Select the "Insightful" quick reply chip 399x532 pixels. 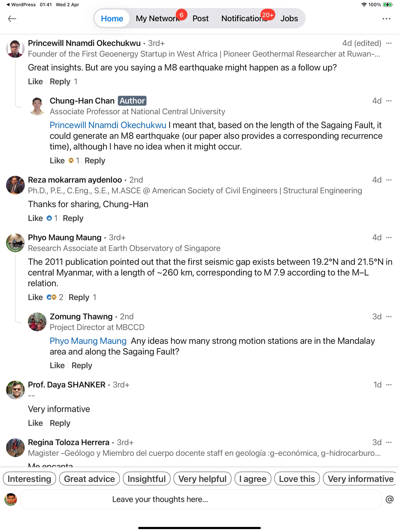(x=147, y=479)
